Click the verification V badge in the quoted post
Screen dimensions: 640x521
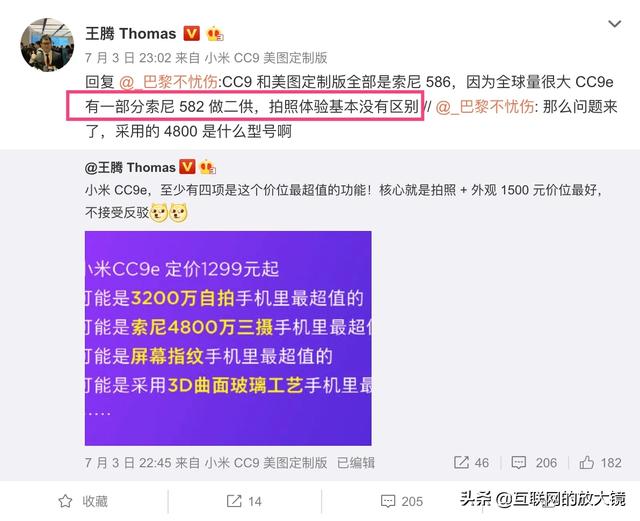pyautogui.click(x=187, y=167)
